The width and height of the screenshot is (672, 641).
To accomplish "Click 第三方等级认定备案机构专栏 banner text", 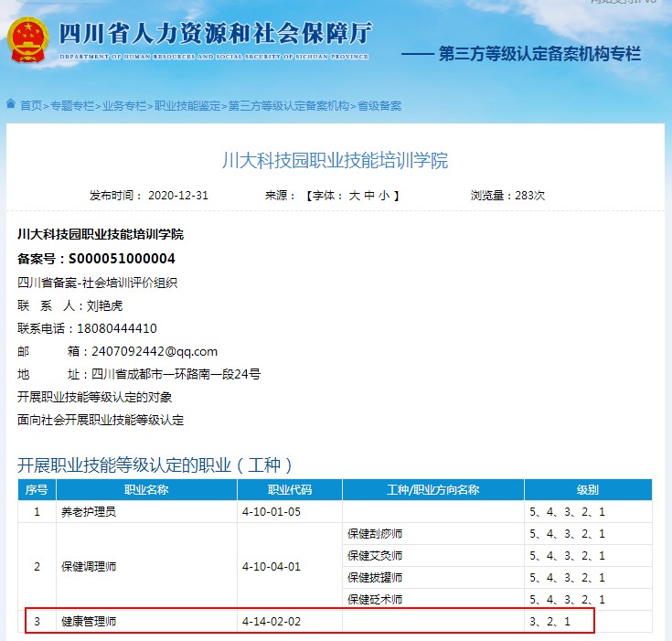I will [x=539, y=54].
